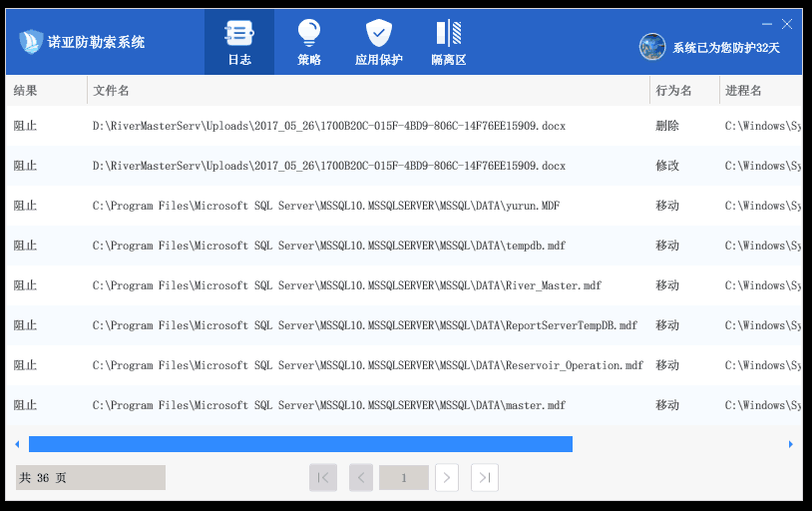Screen dimensions: 812x511
Task: Go to the previous page
Action: 361,477
